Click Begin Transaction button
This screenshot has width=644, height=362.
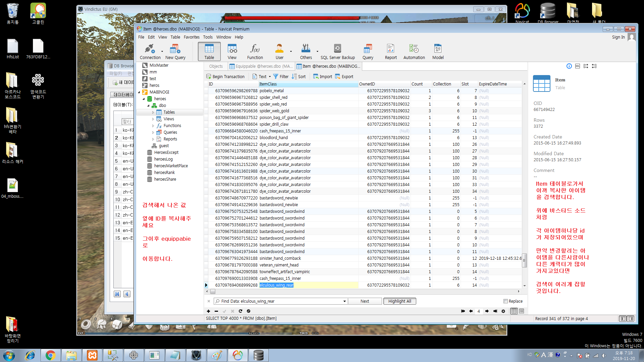click(225, 76)
